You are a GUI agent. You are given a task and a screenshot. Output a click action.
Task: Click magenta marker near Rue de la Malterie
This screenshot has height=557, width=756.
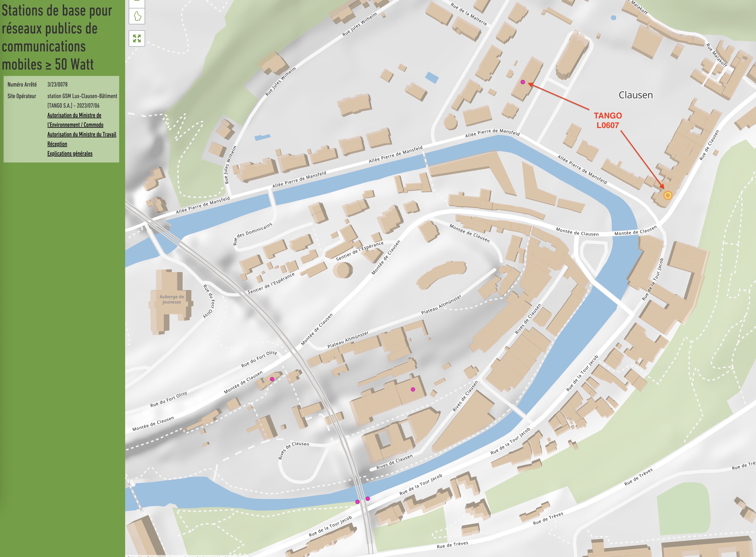(x=523, y=82)
